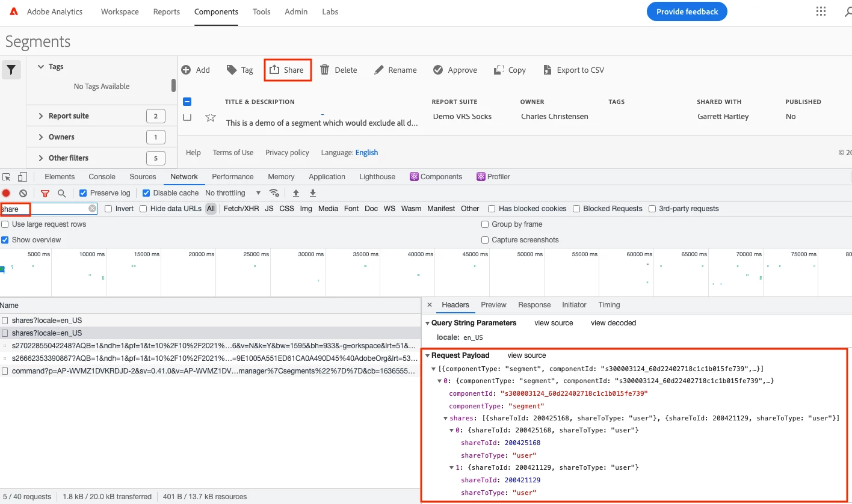Viewport: 852px width, 504px height.
Task: Uncheck Preserve log
Action: click(x=84, y=193)
